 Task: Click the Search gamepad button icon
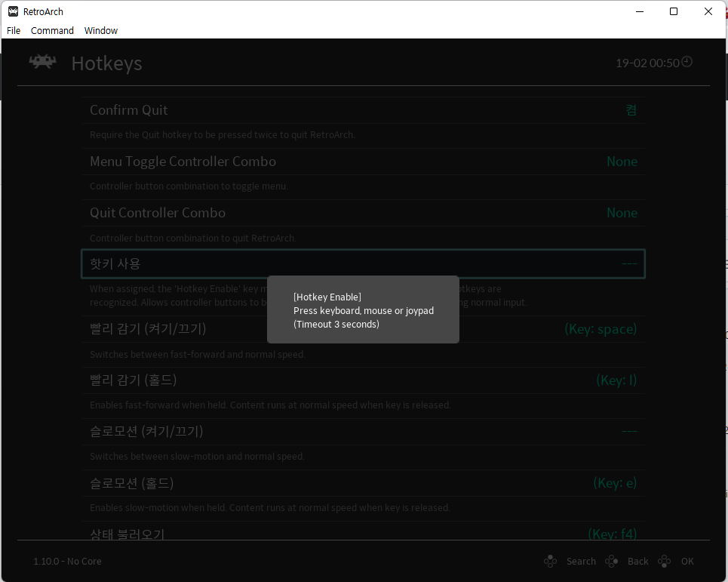coord(550,561)
